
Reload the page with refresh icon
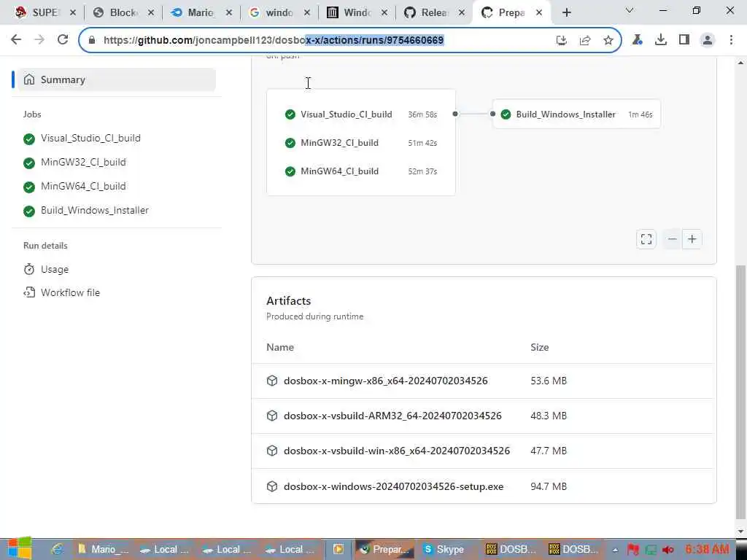coord(63,40)
